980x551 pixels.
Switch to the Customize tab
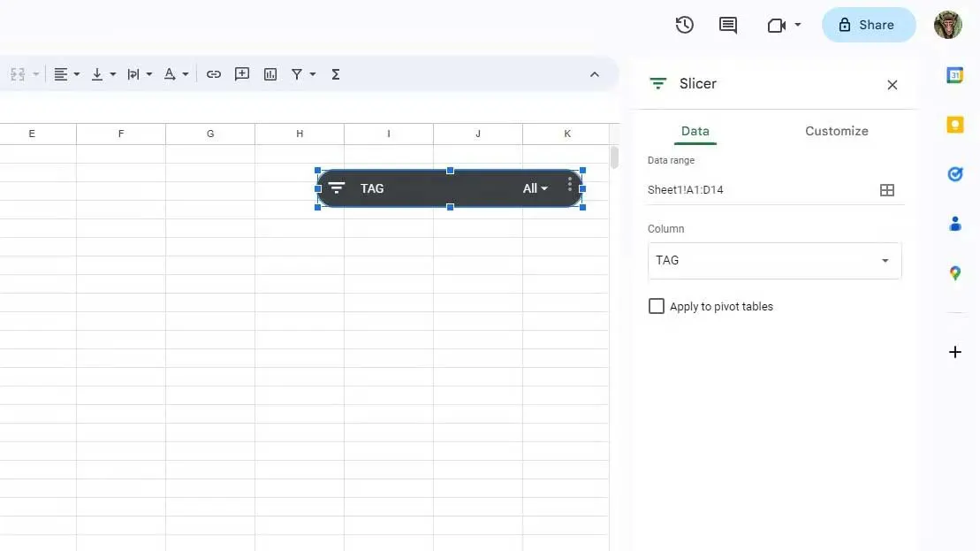pyautogui.click(x=836, y=131)
